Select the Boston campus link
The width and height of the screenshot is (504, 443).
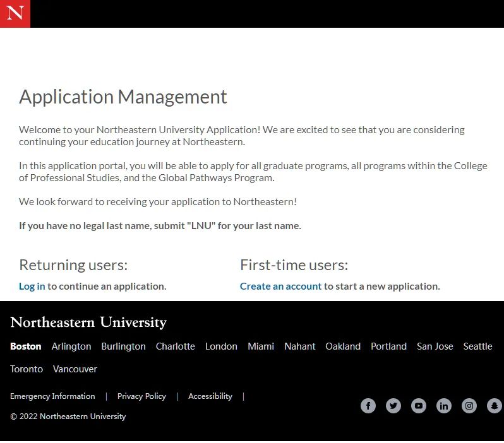coord(26,346)
